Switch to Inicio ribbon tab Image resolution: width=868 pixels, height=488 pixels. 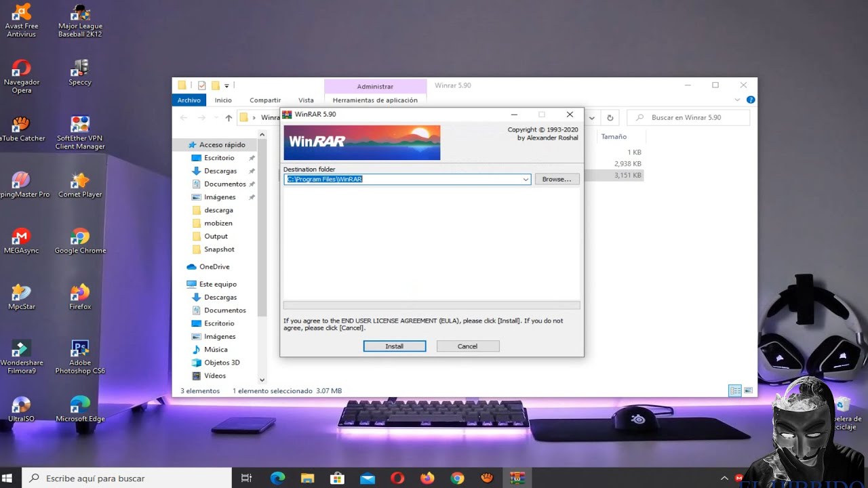pyautogui.click(x=223, y=100)
